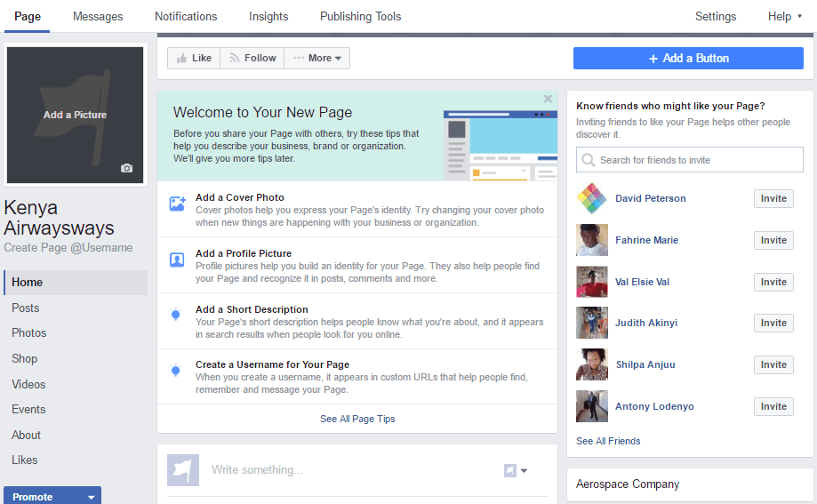The height and width of the screenshot is (504, 817).
Task: Open Events in the sidebar
Action: 28,410
